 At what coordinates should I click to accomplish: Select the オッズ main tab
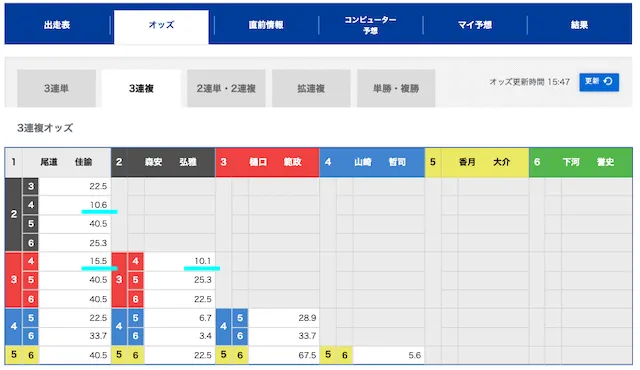(161, 25)
